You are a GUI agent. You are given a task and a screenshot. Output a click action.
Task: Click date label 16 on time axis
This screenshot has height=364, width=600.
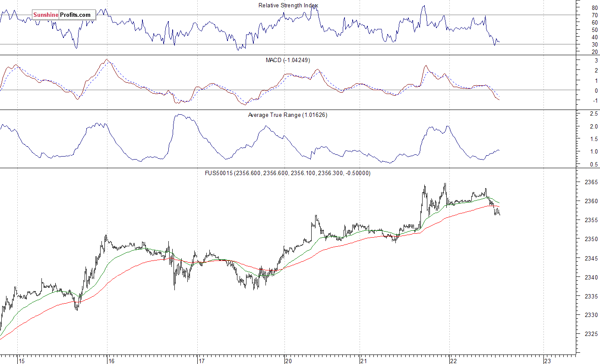(x=111, y=361)
